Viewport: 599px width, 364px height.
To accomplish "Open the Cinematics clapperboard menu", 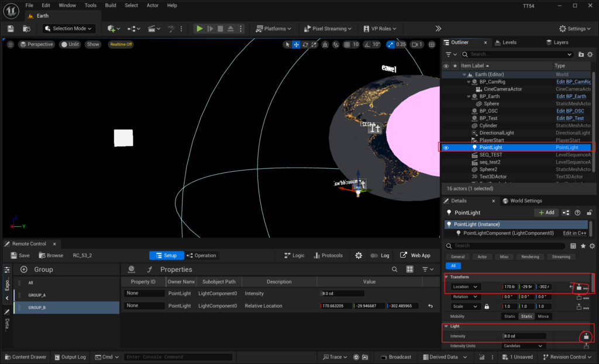I will [154, 29].
